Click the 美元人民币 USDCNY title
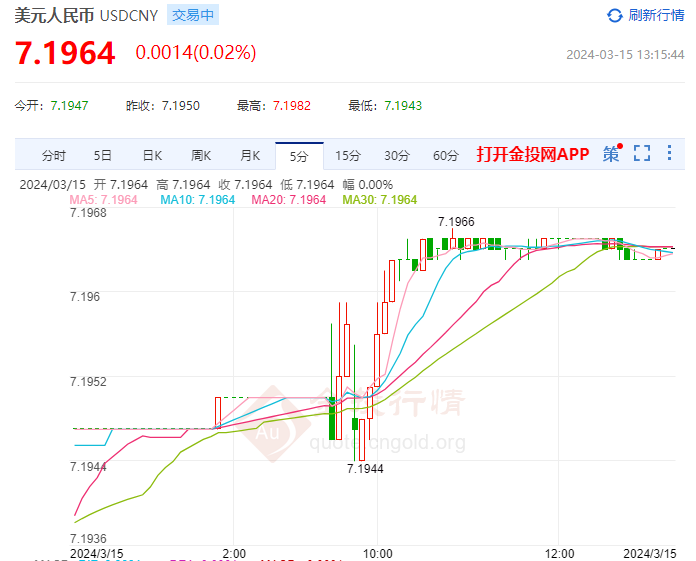The width and height of the screenshot is (696, 561). (86, 16)
